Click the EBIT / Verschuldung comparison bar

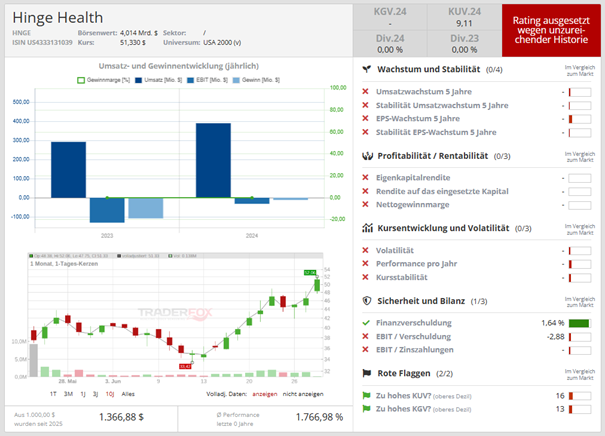pos(580,337)
